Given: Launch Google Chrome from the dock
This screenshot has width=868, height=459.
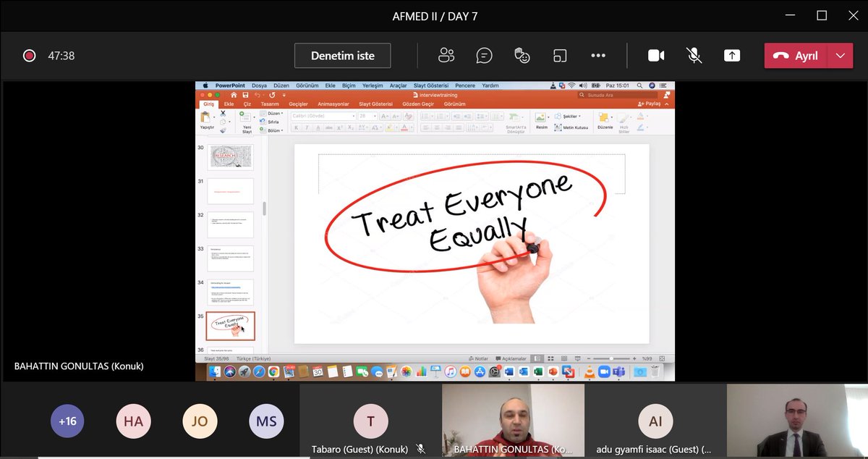Looking at the screenshot, I should (273, 372).
